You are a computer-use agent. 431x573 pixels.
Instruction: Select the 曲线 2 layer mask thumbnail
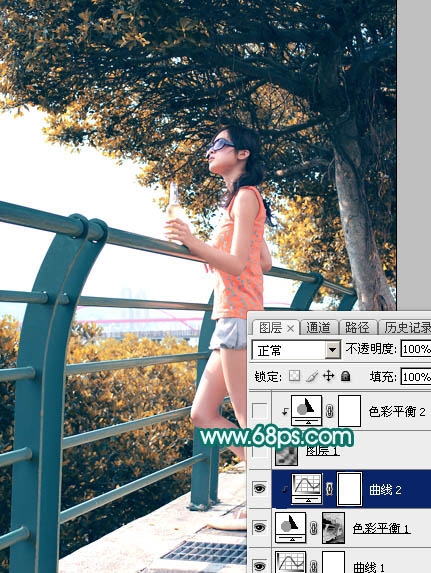click(x=349, y=489)
